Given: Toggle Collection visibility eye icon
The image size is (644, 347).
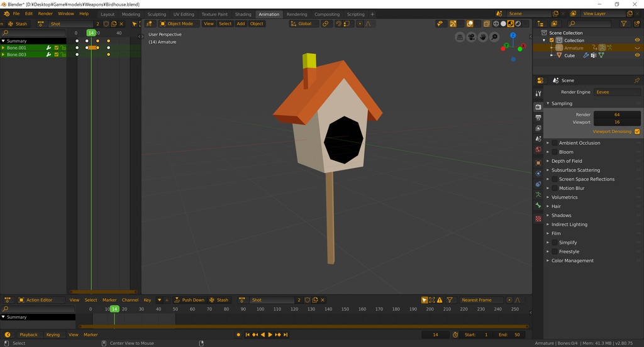Looking at the screenshot, I should coord(638,40).
